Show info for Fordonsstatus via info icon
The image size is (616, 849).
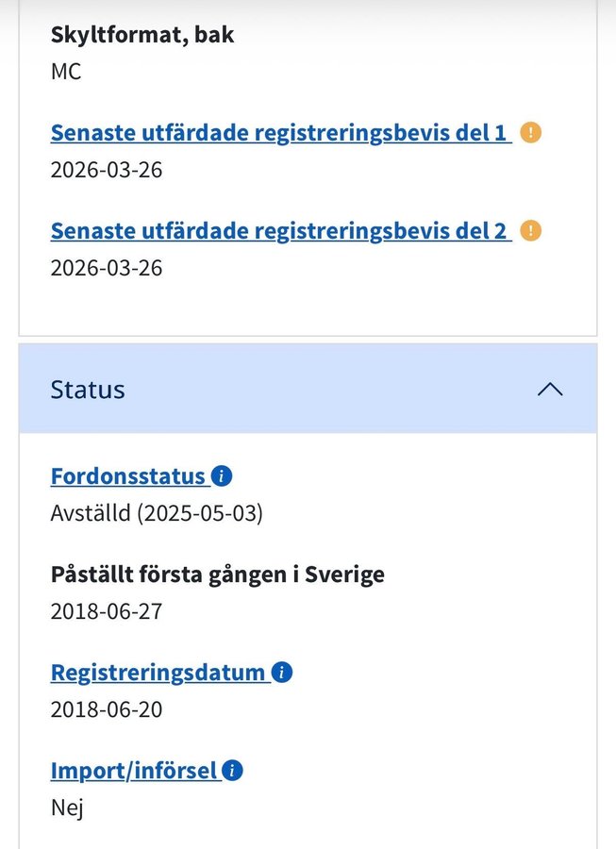pos(222,475)
